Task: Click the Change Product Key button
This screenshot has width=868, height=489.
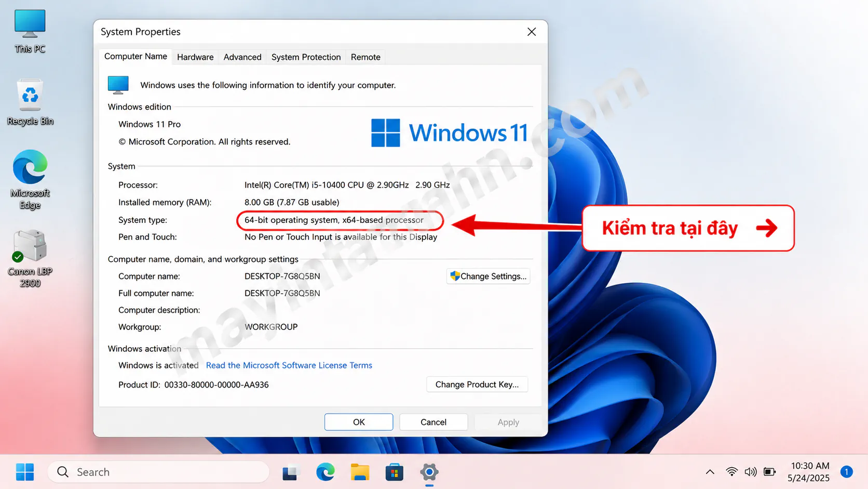Action: [x=477, y=385]
